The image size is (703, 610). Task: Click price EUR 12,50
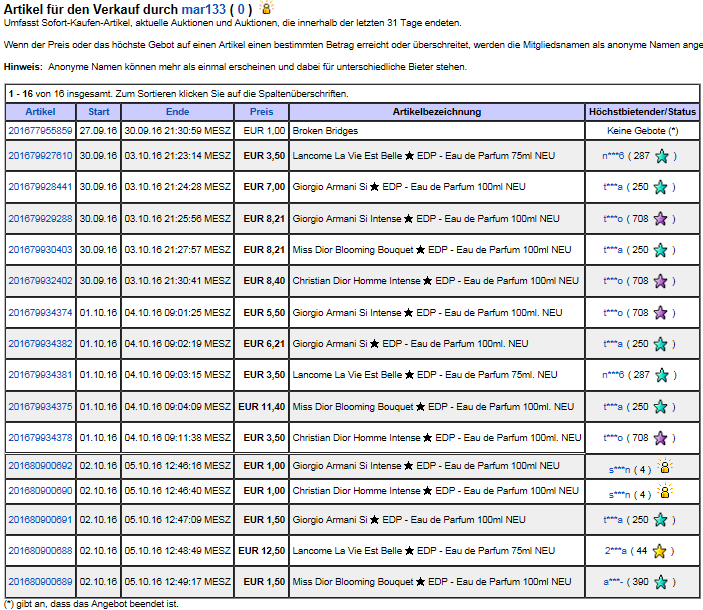[261, 550]
